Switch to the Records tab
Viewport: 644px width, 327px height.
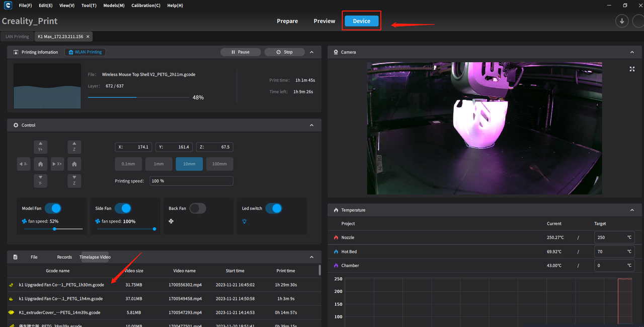point(64,257)
